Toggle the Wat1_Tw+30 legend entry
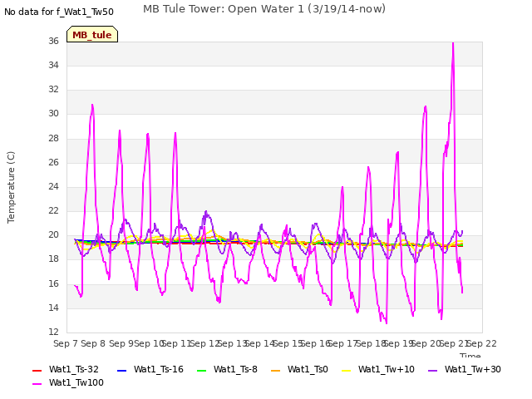The image size is (532, 399). pos(465,369)
